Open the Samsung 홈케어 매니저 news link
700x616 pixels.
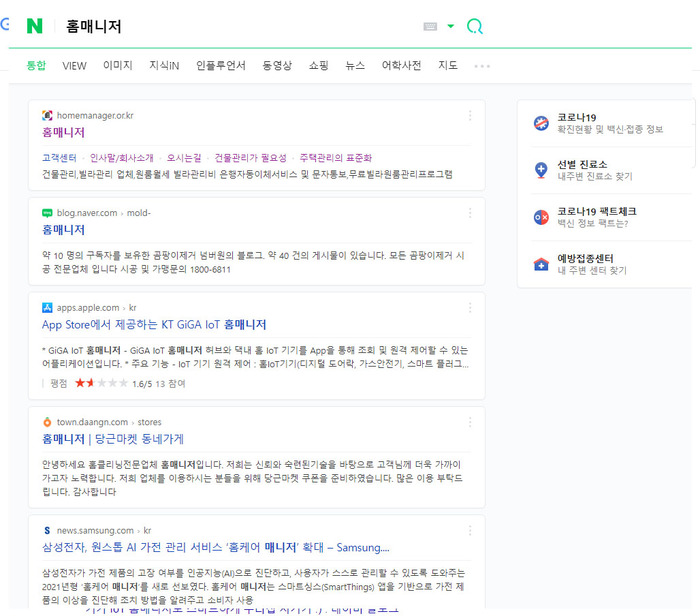[216, 547]
